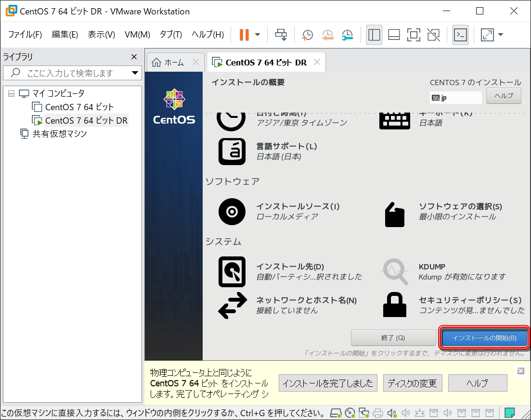Viewport: 531px width, 420px height.
Task: Open the VM(M) menu
Action: pos(137,35)
